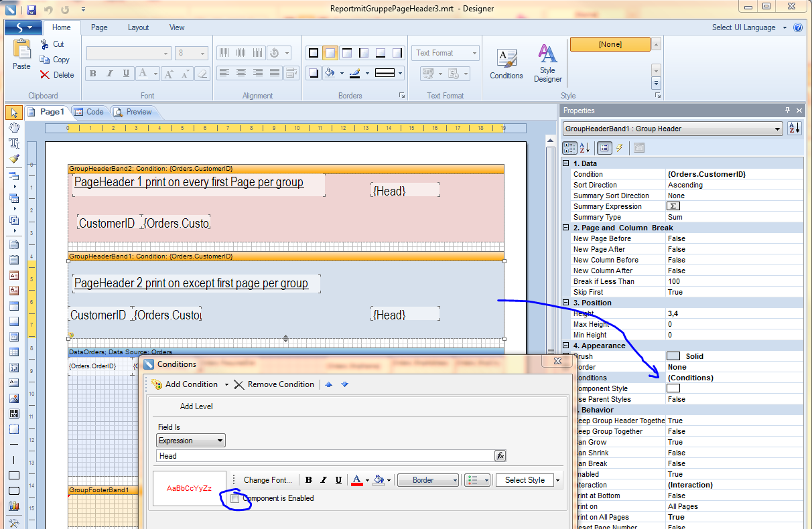Select the chart component in toolbox

point(13,506)
